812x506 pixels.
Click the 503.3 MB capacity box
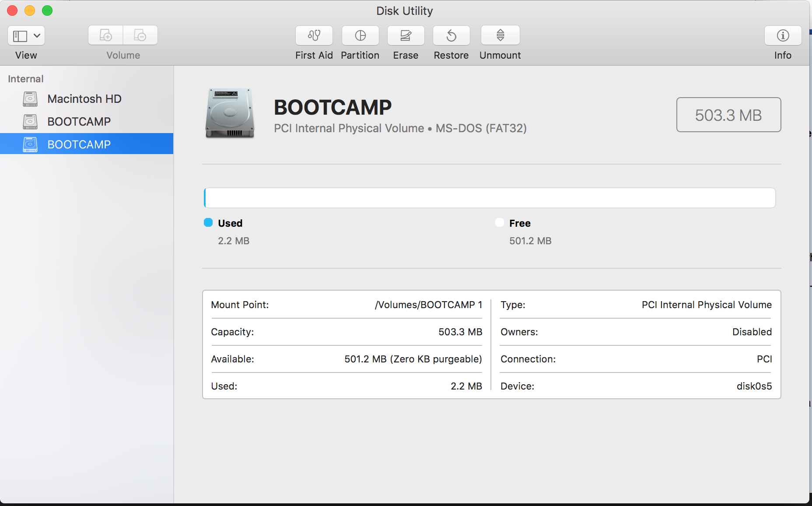click(x=728, y=115)
